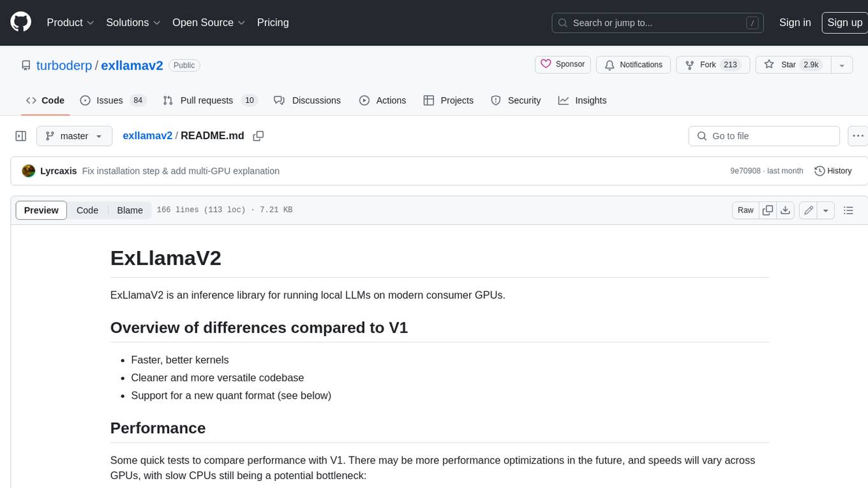Viewport: 868px width, 488px height.
Task: Focus the Search or jump to field
Action: click(658, 23)
